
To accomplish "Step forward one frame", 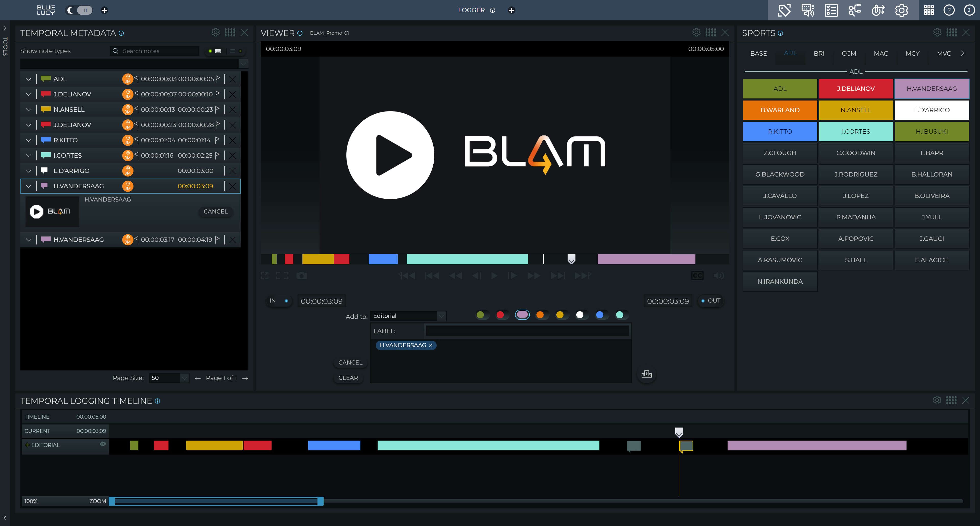I will pyautogui.click(x=512, y=276).
